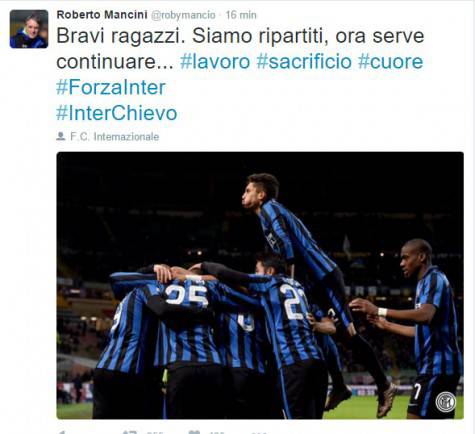Click the Roberto Mancini display name
Image resolution: width=475 pixels, height=434 pixels.
pos(102,15)
